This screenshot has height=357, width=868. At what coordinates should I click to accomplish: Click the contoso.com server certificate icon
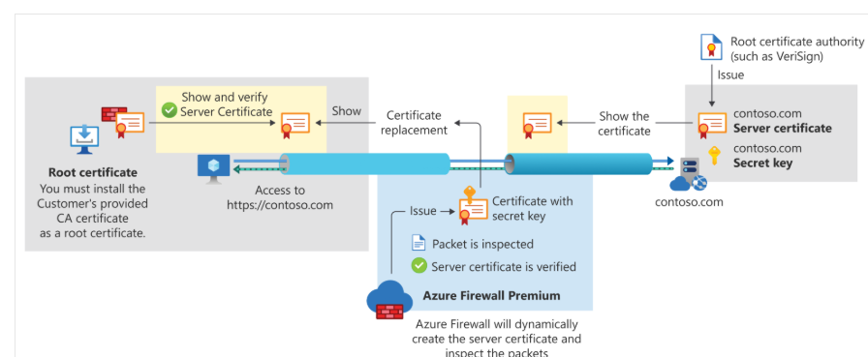pos(711,125)
